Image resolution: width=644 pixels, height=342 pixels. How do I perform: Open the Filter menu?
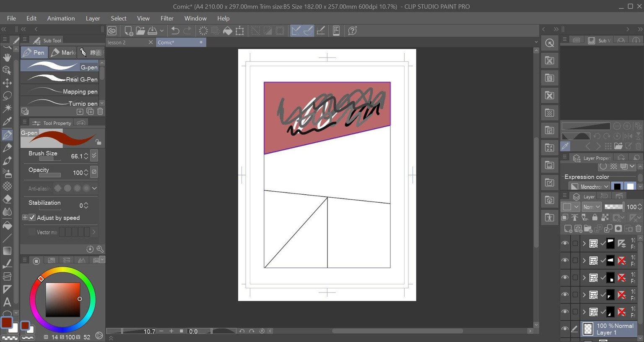[x=167, y=18]
